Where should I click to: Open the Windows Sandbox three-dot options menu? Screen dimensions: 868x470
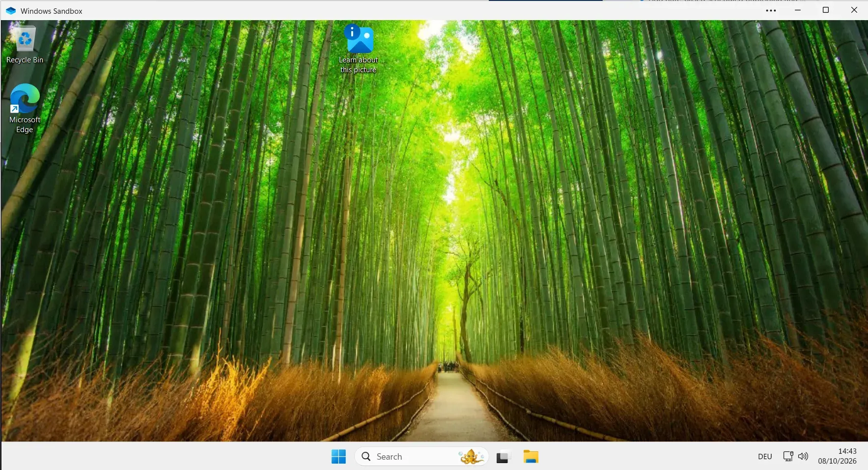point(771,10)
